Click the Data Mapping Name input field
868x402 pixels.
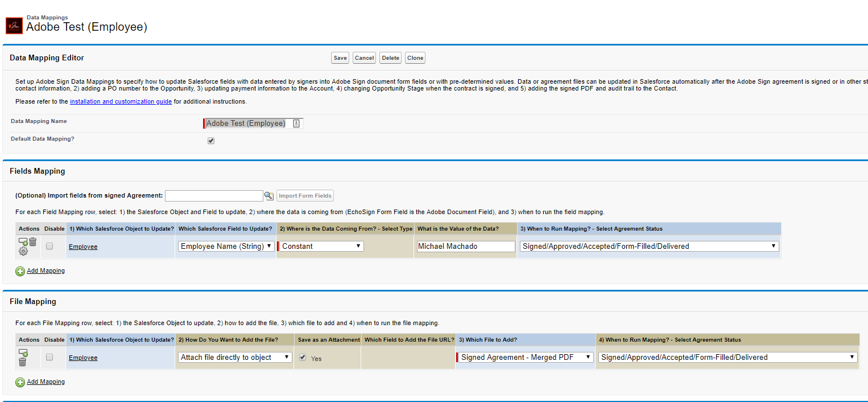click(254, 124)
